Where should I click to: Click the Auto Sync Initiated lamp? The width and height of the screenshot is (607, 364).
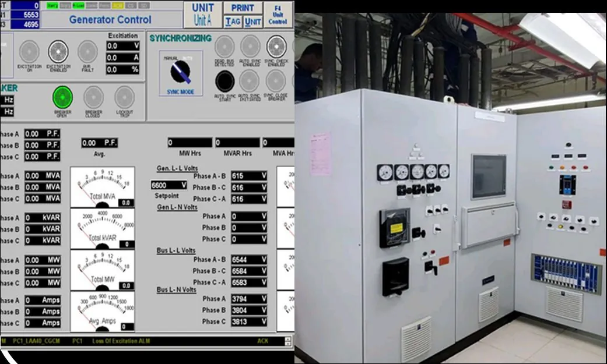tap(250, 81)
